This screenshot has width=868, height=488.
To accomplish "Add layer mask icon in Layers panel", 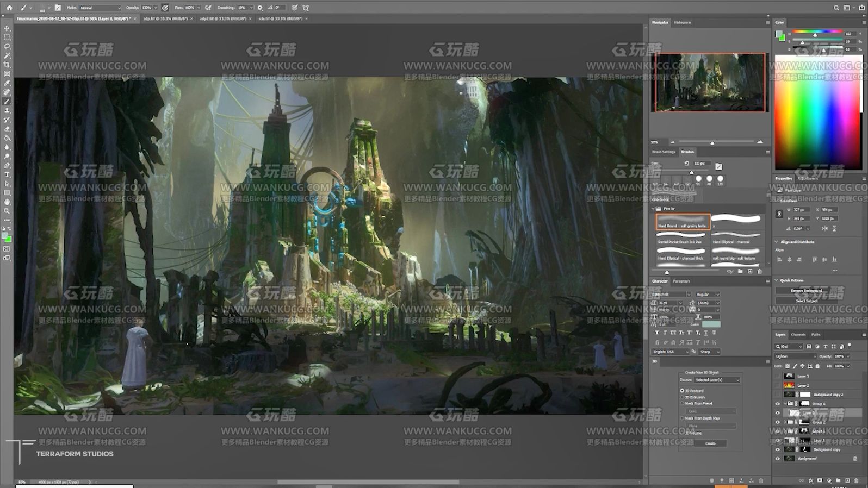I will (820, 480).
